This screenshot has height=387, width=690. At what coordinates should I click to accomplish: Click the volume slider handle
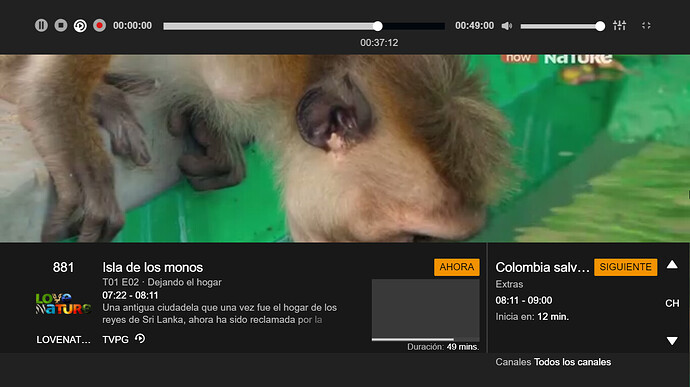click(x=600, y=26)
